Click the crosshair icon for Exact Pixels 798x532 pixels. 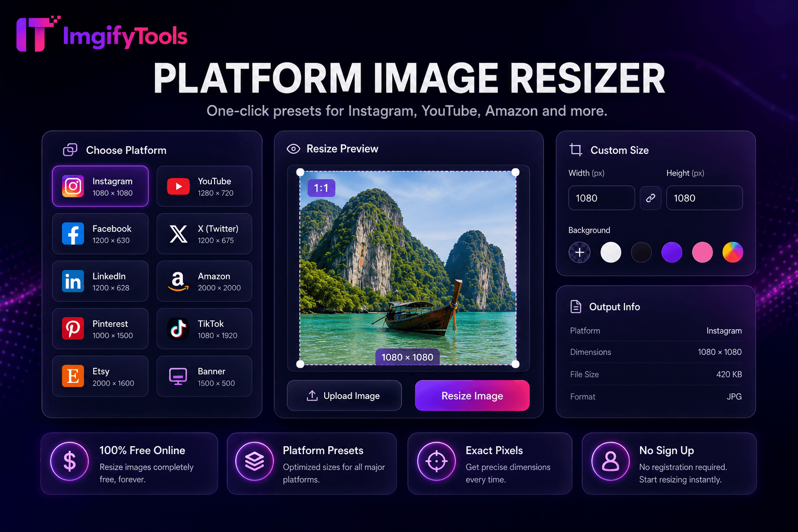[436, 461]
